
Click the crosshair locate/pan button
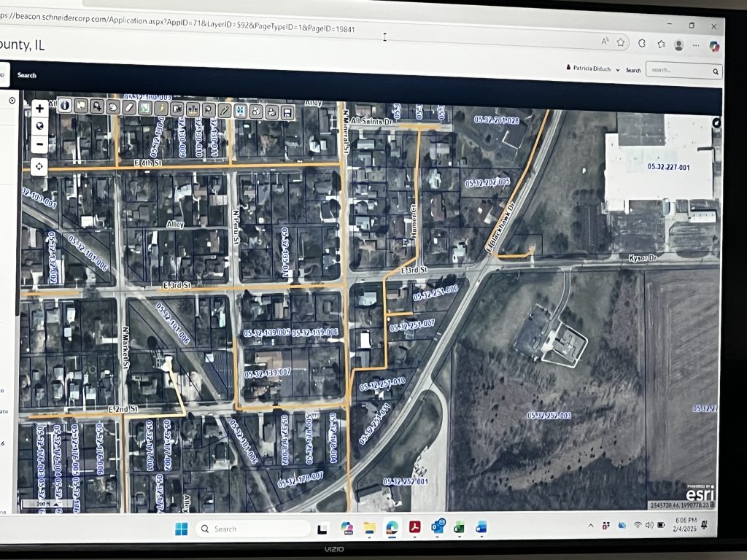[39, 166]
